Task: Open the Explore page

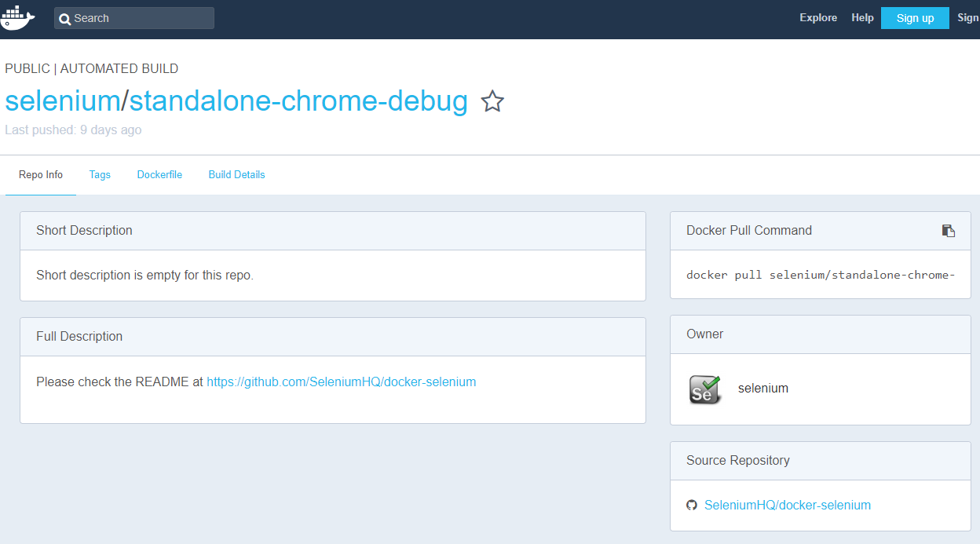Action: tap(818, 18)
